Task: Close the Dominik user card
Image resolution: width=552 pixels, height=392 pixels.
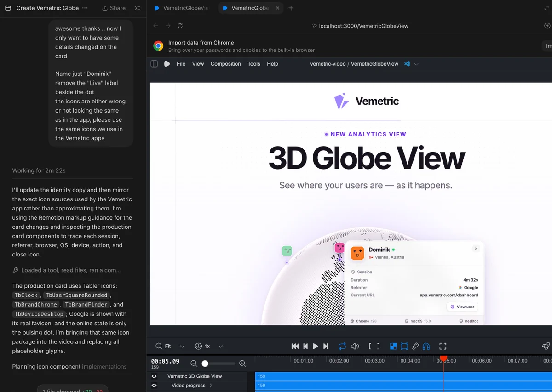Action: (476, 249)
